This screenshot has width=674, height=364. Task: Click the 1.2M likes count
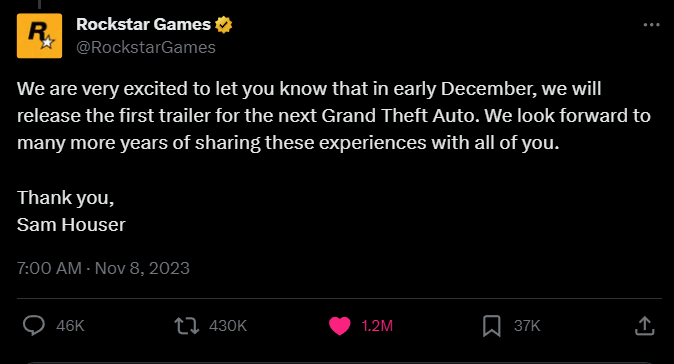pos(377,326)
